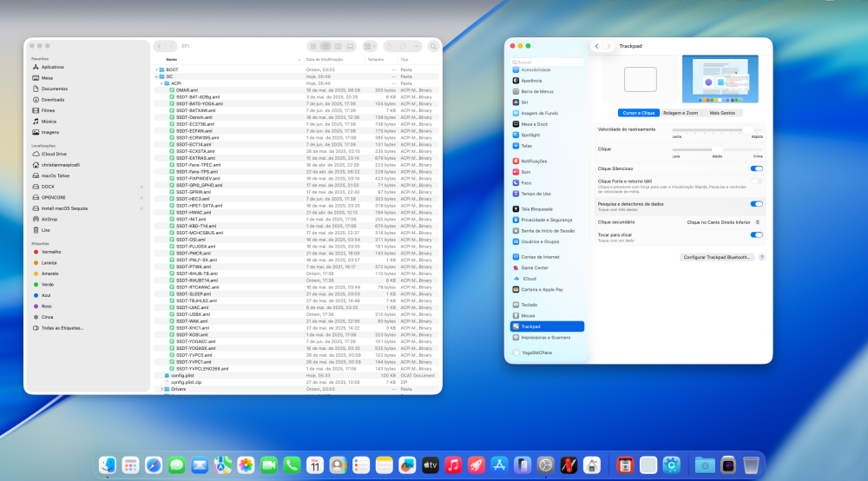The width and height of the screenshot is (868, 481).
Task: Click the trackpad gesture preview video
Action: 720,79
